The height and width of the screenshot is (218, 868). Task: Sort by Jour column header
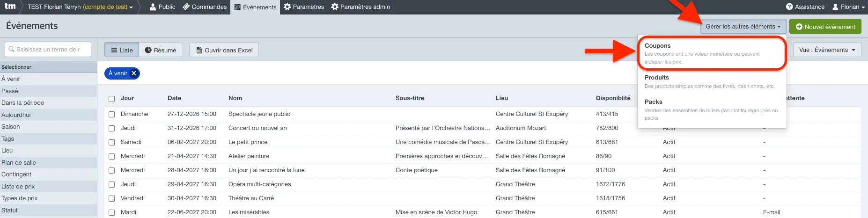pos(127,98)
